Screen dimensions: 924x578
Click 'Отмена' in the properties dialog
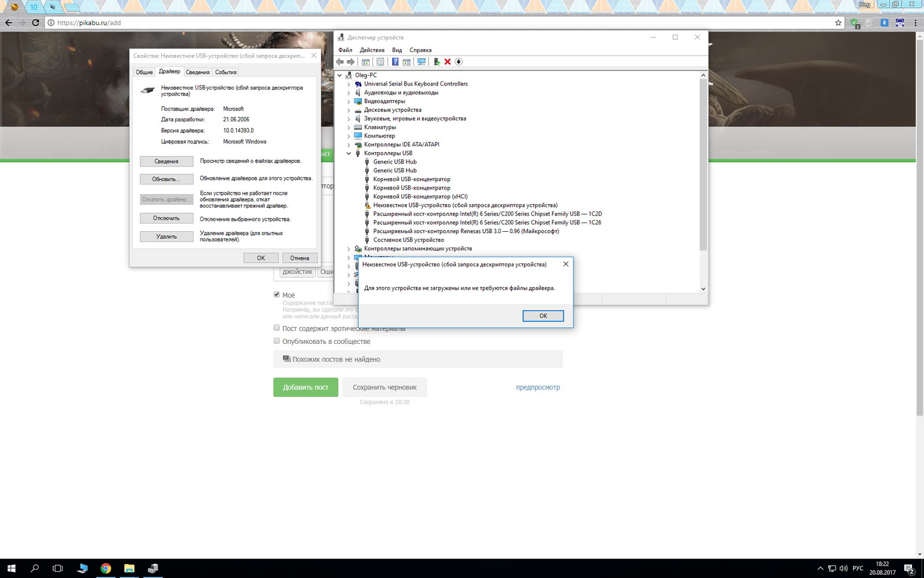(x=300, y=258)
